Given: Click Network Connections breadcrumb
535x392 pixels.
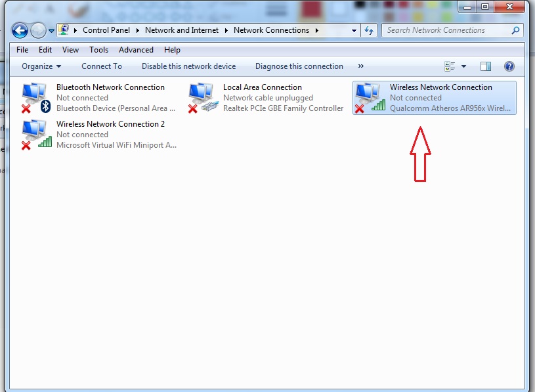Looking at the screenshot, I should coord(271,30).
